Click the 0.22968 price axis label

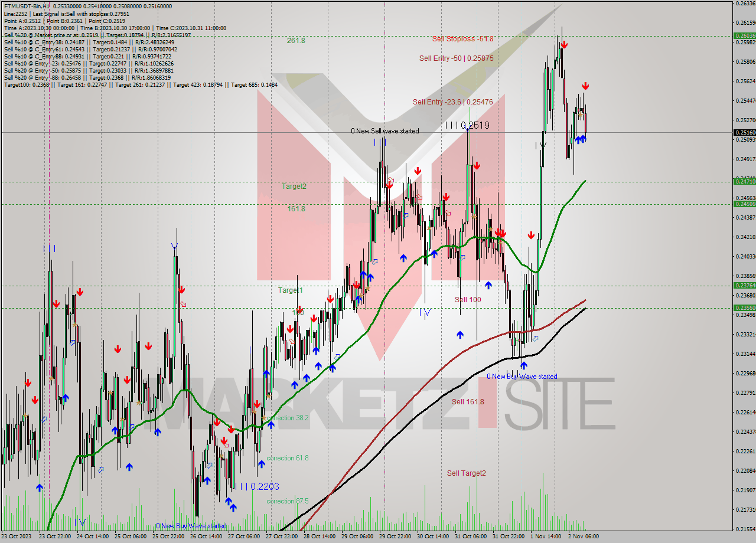[x=745, y=373]
